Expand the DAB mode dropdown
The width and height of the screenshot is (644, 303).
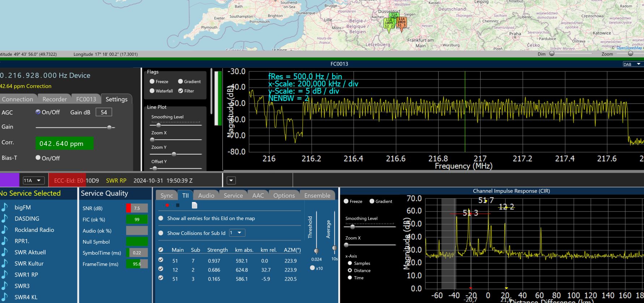coord(632,64)
